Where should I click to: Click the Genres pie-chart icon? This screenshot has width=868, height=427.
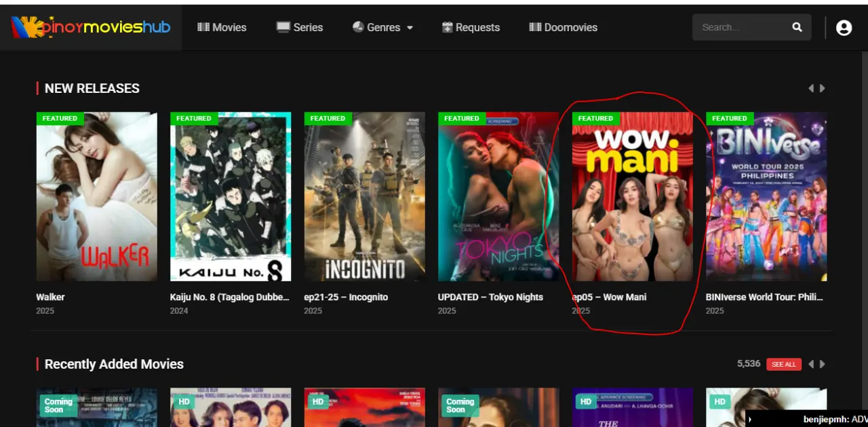[358, 27]
